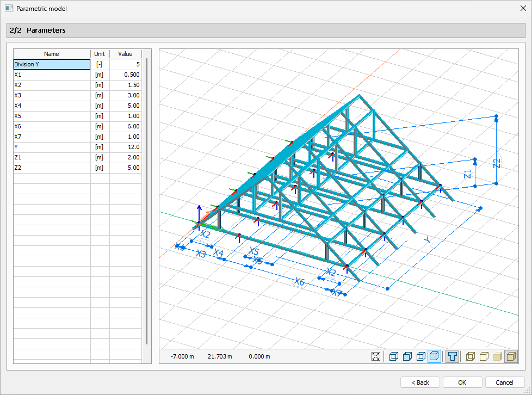The image size is (532, 395).
Task: Click the zoom-to-fit extents icon
Action: (x=376, y=356)
